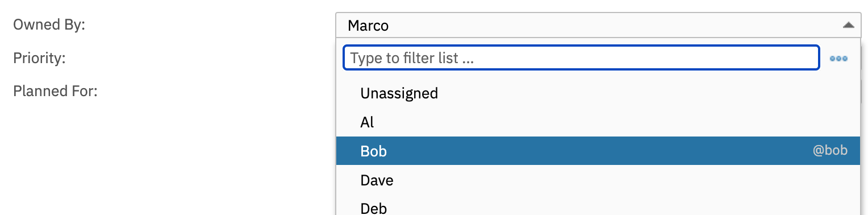Choose Deb in the owner list

[373, 208]
